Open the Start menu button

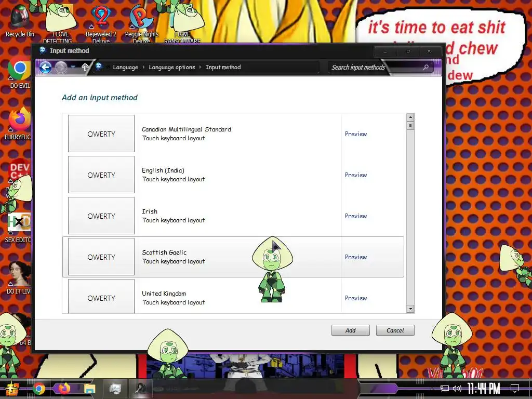click(x=12, y=389)
